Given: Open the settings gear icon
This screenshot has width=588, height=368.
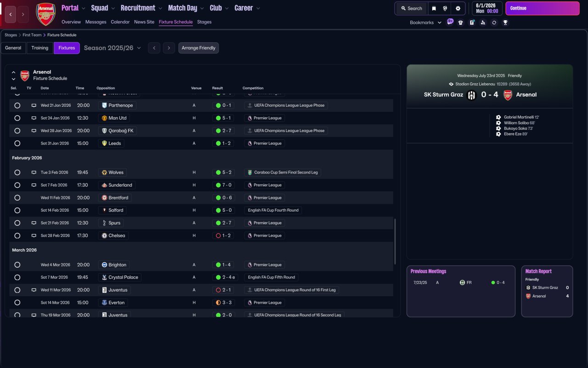Looking at the screenshot, I should [458, 8].
